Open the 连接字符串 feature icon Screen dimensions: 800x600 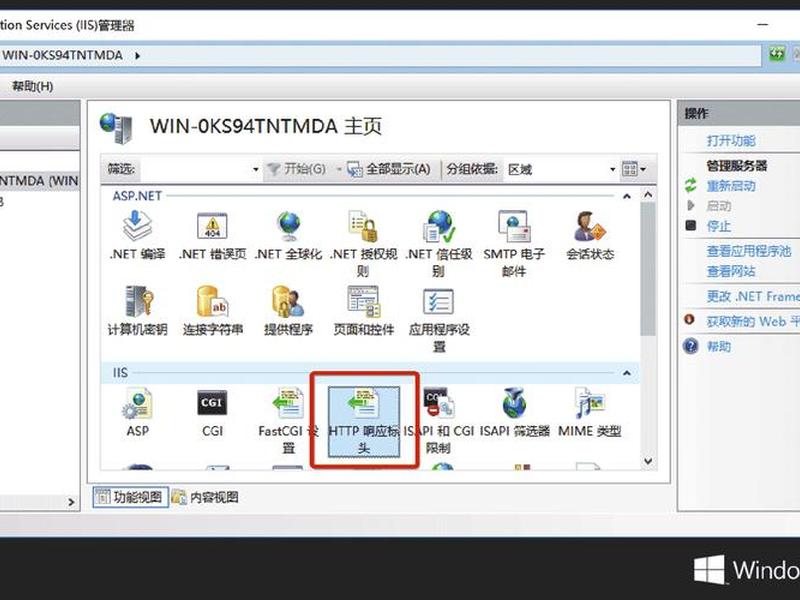[213, 311]
